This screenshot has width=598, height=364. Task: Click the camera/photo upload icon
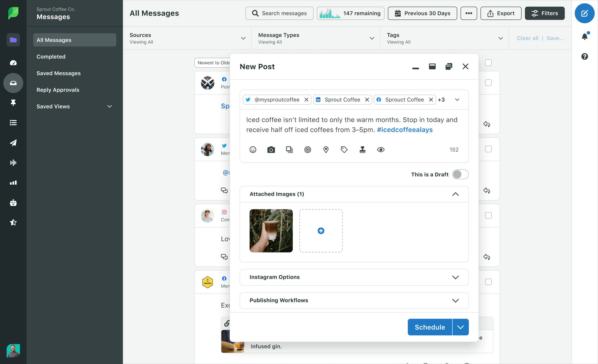point(271,149)
